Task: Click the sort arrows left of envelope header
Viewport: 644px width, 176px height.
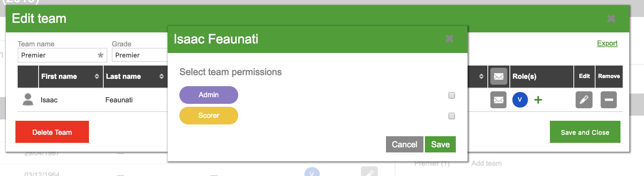Action: click(481, 76)
